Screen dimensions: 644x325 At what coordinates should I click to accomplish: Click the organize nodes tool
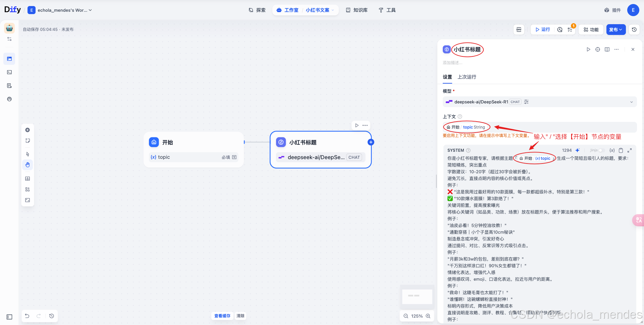click(28, 189)
